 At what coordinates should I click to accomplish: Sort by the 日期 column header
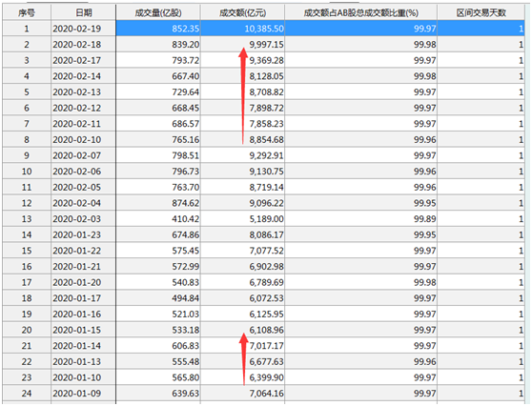pyautogui.click(x=84, y=13)
